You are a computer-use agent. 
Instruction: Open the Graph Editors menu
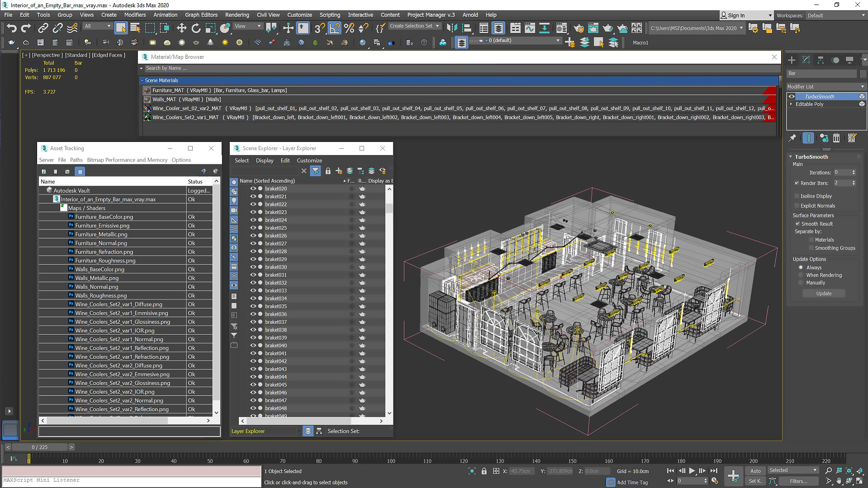[201, 15]
